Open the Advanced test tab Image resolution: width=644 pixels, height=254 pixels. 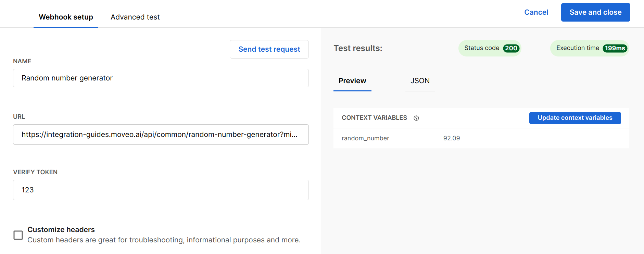[x=135, y=17]
